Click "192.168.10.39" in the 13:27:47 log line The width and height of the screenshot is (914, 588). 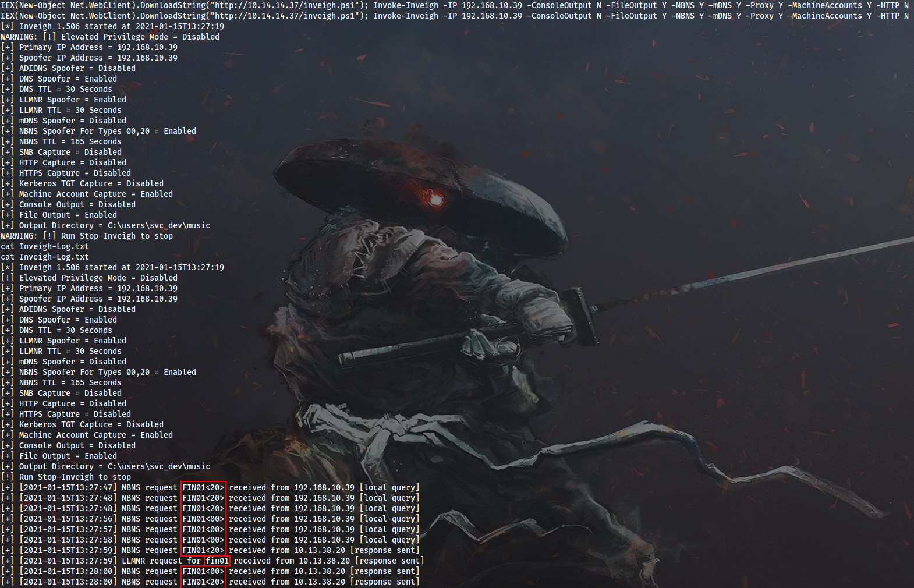pyautogui.click(x=324, y=487)
